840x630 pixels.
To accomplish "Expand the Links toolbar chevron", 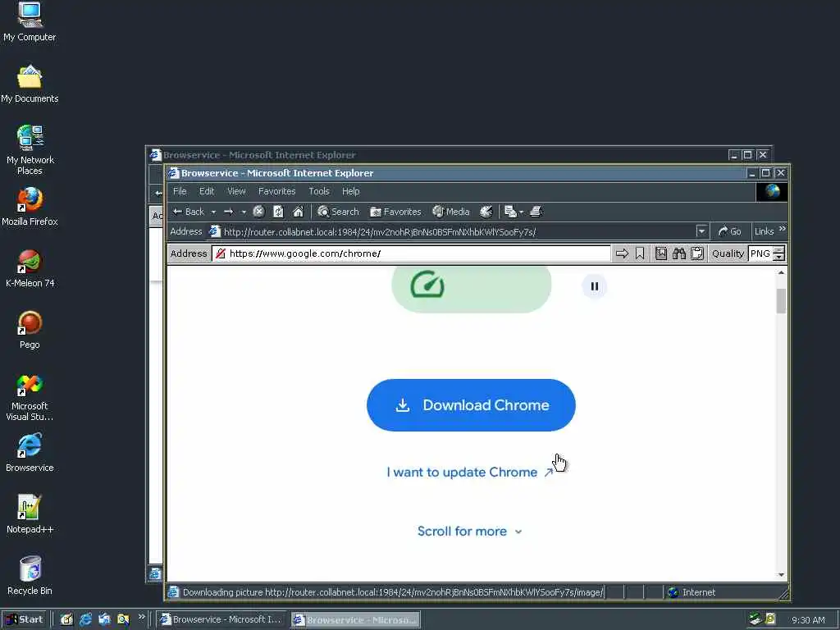I will pos(782,229).
